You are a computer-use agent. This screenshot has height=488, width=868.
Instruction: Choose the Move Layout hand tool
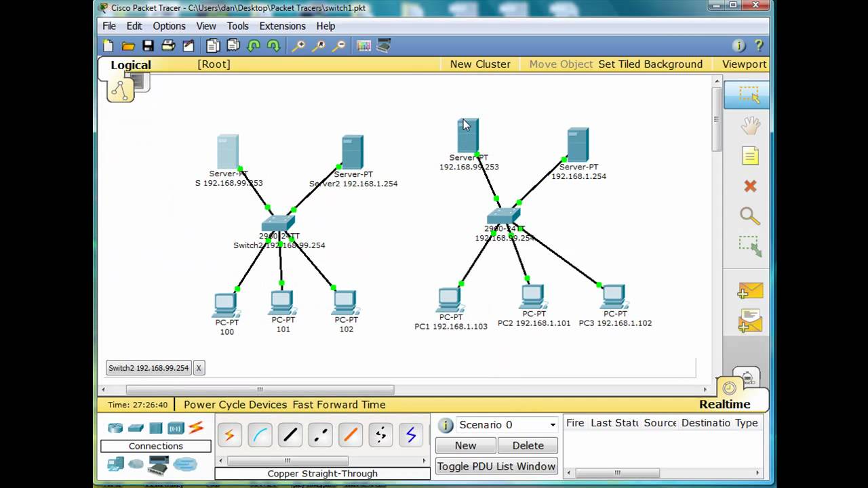tap(749, 125)
